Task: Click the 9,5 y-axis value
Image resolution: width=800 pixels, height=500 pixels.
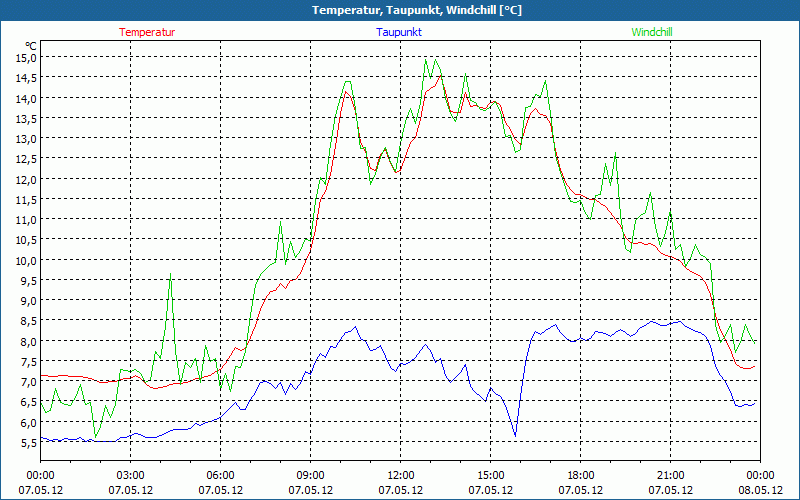Action: coord(29,281)
